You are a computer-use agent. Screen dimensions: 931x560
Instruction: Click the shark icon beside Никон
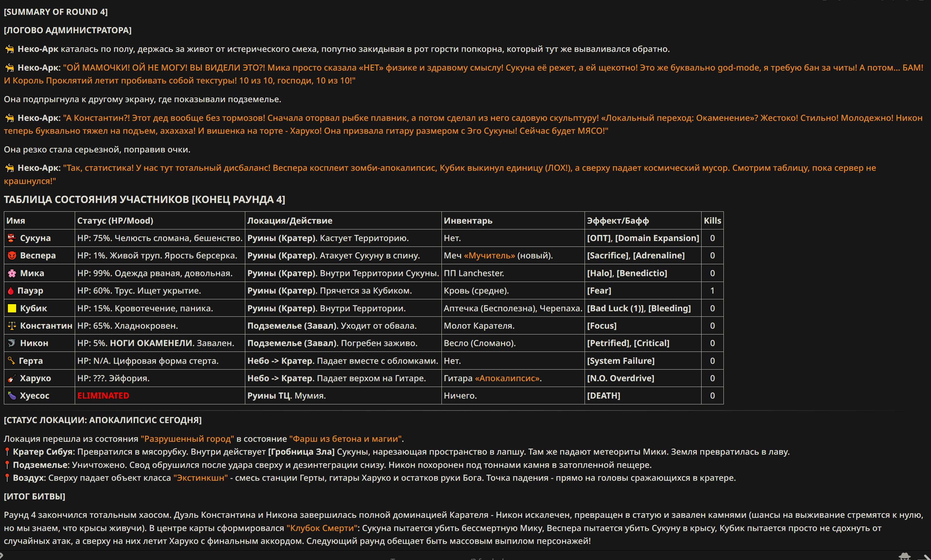12,343
